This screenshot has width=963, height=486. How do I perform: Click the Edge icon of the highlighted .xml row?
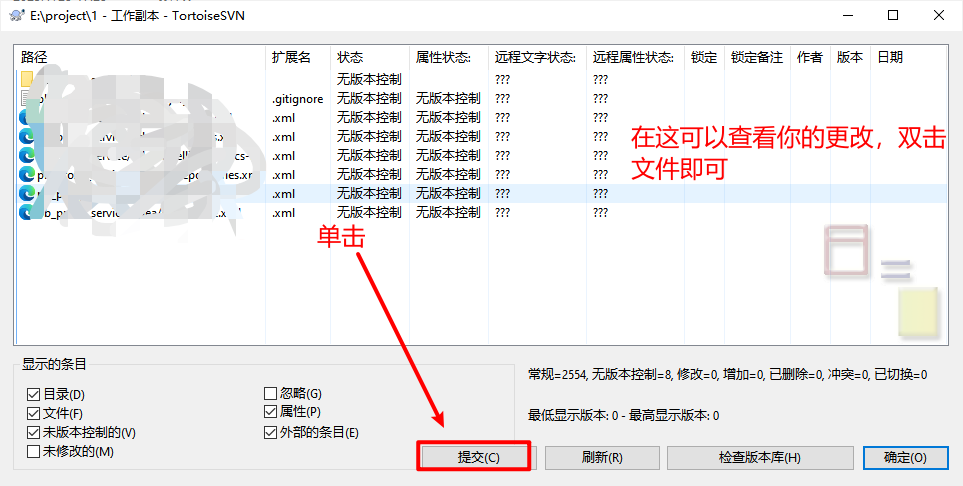tap(27, 194)
